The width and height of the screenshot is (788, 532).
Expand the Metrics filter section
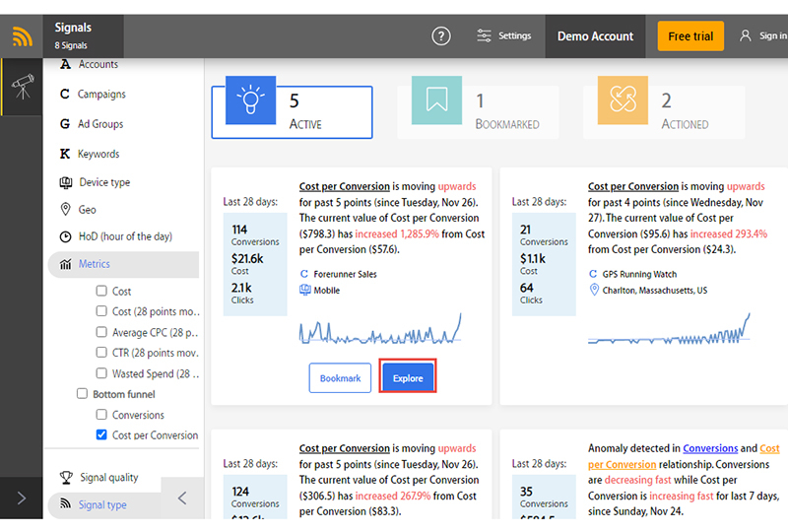point(95,264)
